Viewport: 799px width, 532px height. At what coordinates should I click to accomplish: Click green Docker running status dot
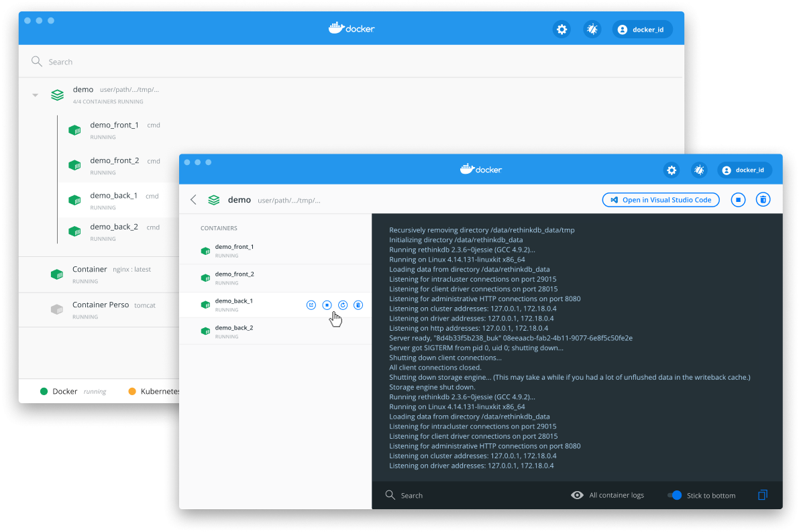coord(44,391)
